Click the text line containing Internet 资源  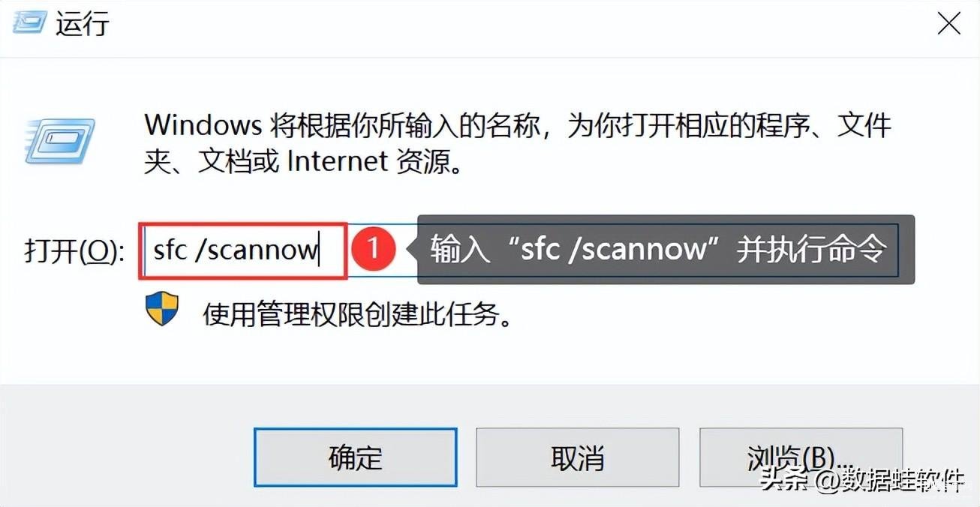[x=302, y=161]
